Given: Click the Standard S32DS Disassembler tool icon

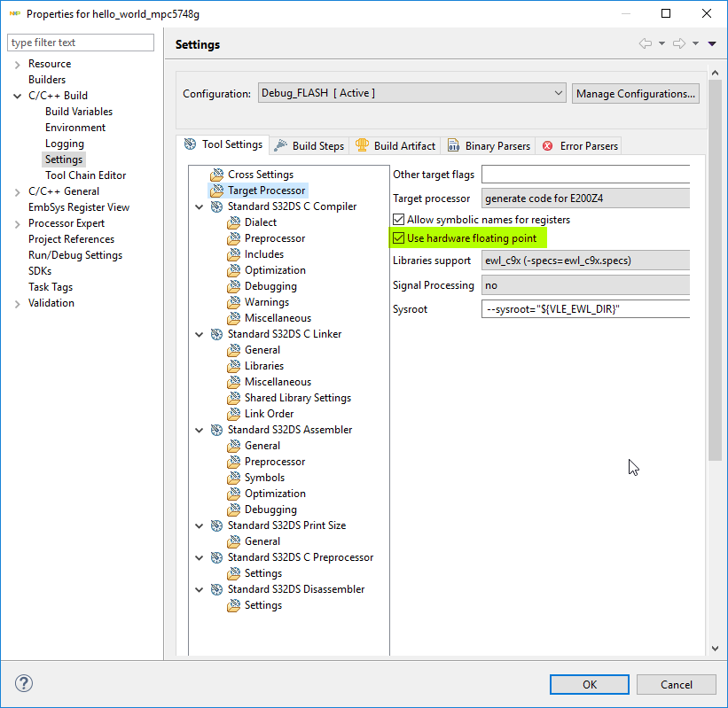Looking at the screenshot, I should point(217,589).
